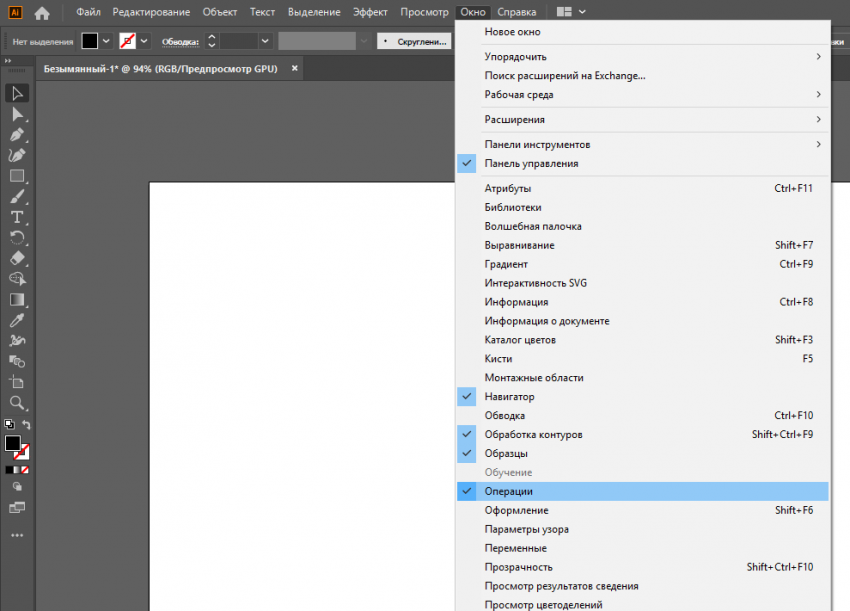This screenshot has height=611, width=850.
Task: Select the Artboard tool
Action: (x=17, y=382)
